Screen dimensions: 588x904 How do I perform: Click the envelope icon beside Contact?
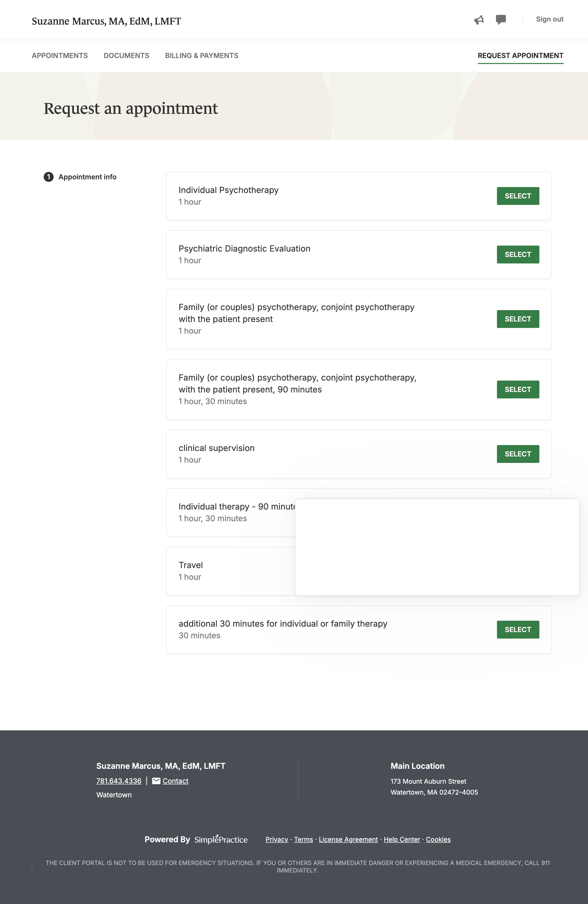(156, 781)
